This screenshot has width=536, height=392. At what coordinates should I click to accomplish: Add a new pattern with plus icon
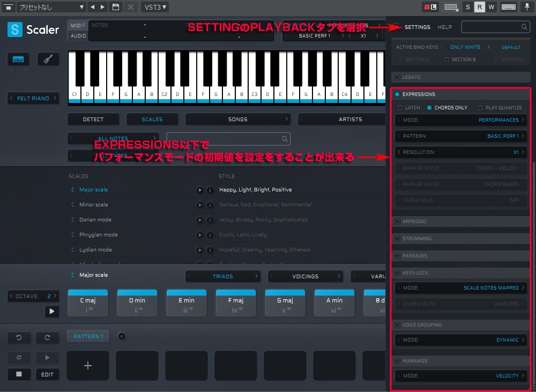(121, 336)
